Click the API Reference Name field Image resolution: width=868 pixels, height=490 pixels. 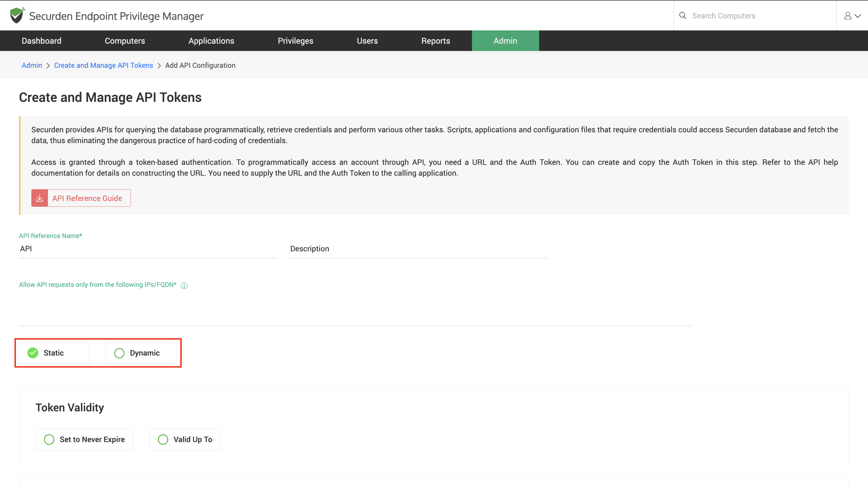[x=148, y=249]
